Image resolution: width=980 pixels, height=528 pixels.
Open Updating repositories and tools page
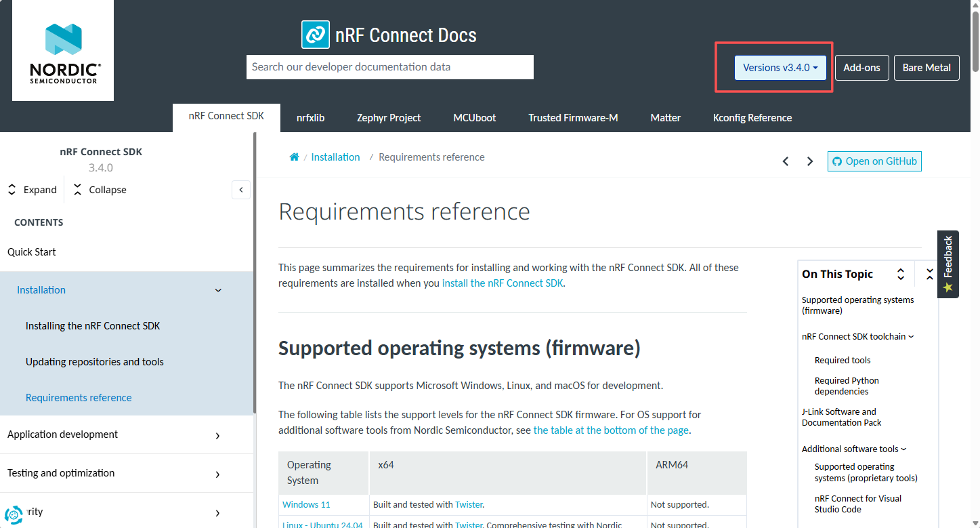click(95, 362)
